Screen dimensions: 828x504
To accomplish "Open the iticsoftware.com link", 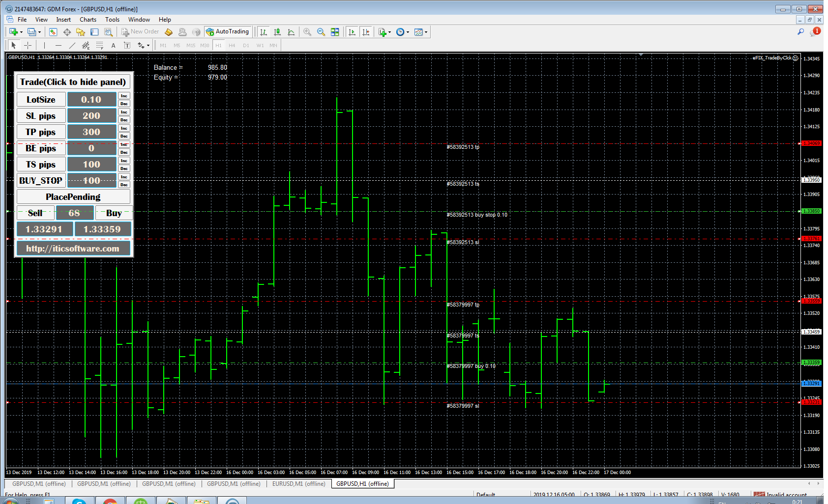I will click(x=73, y=248).
